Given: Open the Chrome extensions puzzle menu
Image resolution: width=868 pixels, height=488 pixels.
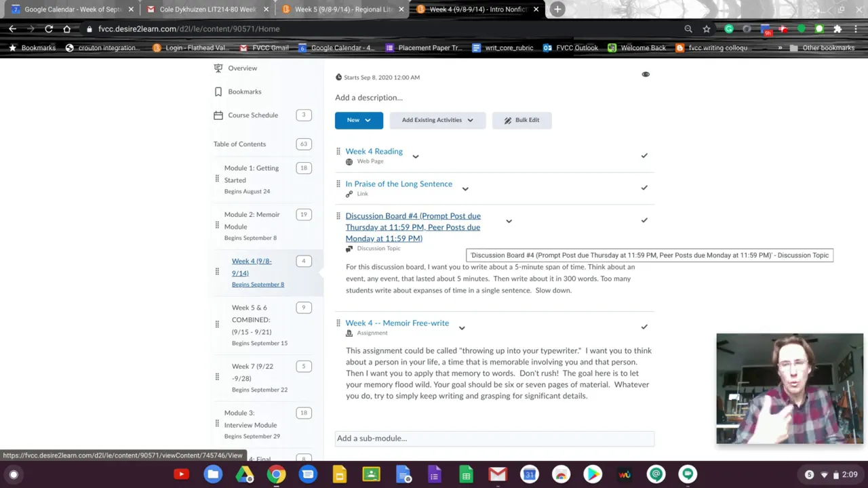Looking at the screenshot, I should pyautogui.click(x=837, y=28).
